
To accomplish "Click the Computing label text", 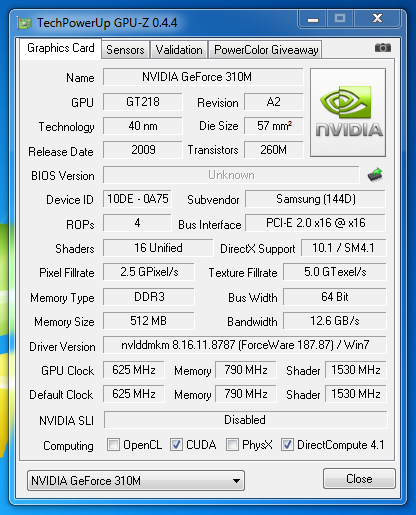I will click(x=68, y=446).
